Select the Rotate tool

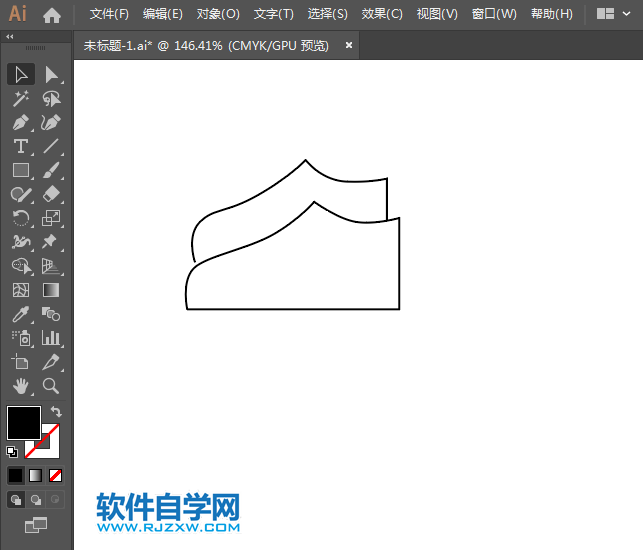click(x=21, y=218)
